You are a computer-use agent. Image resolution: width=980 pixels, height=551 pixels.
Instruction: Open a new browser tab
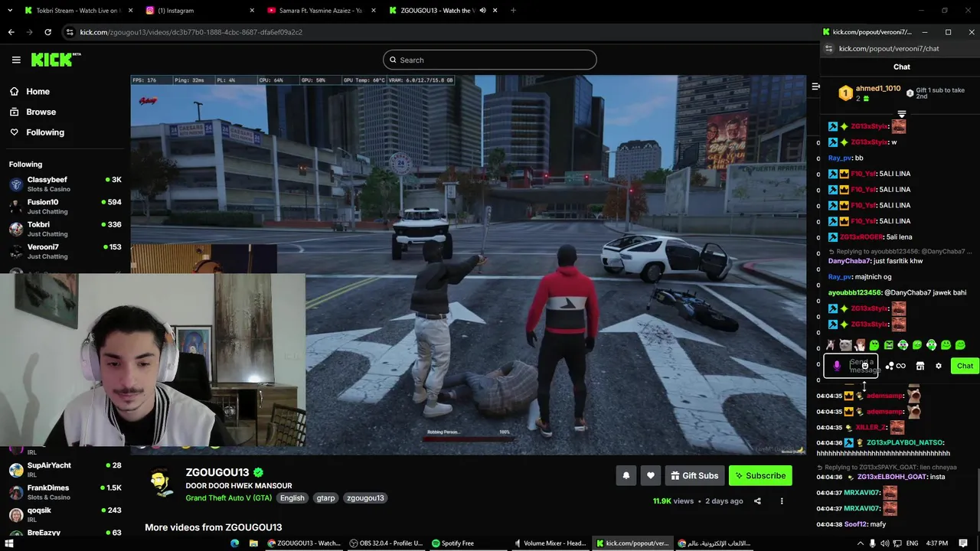(513, 11)
